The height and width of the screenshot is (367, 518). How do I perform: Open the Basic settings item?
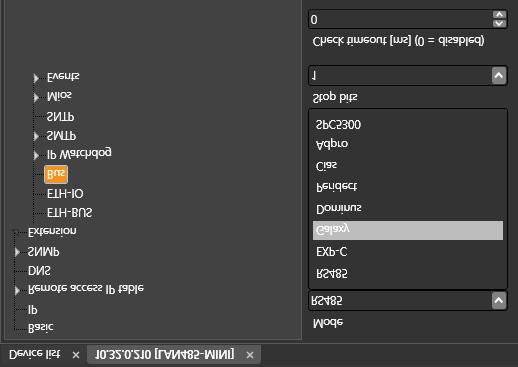(x=40, y=328)
